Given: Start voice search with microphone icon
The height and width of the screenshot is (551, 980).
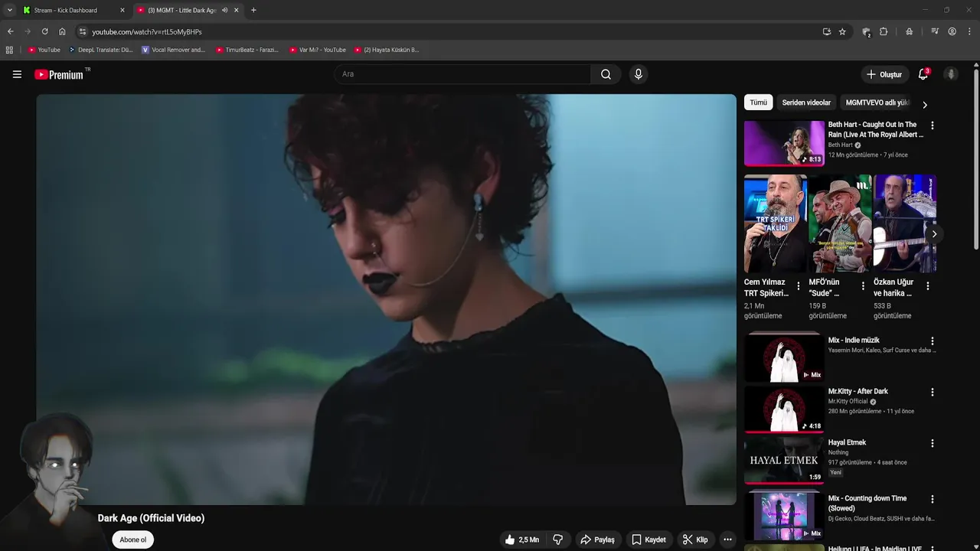Looking at the screenshot, I should tap(639, 74).
